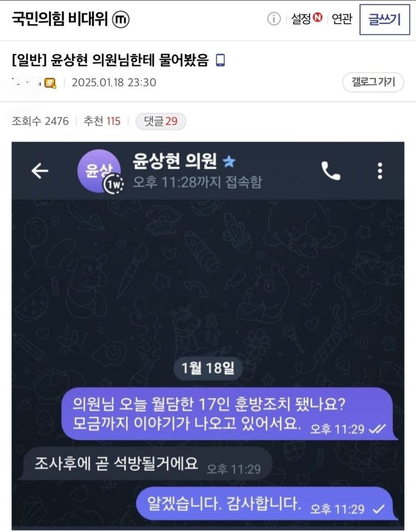
Task: Open the 연관 galleries menu
Action: click(342, 18)
